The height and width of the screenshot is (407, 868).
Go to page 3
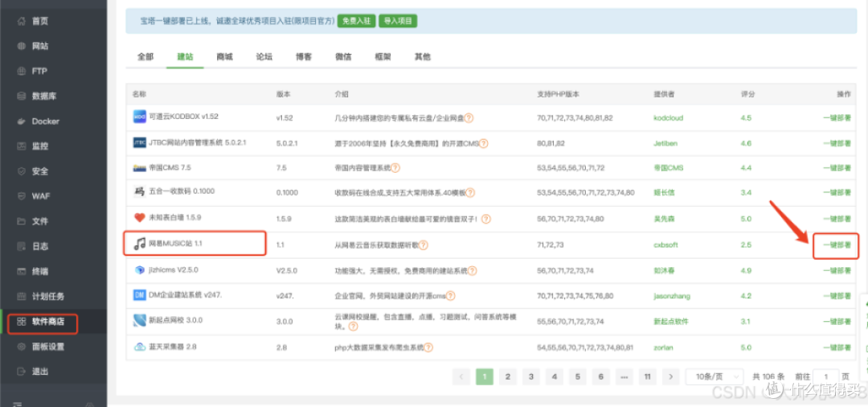(x=531, y=376)
